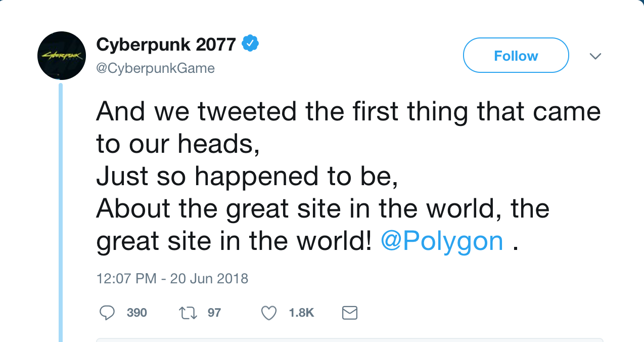Click the @CyberpunkGame handle
This screenshot has height=342, width=644.
click(x=155, y=68)
